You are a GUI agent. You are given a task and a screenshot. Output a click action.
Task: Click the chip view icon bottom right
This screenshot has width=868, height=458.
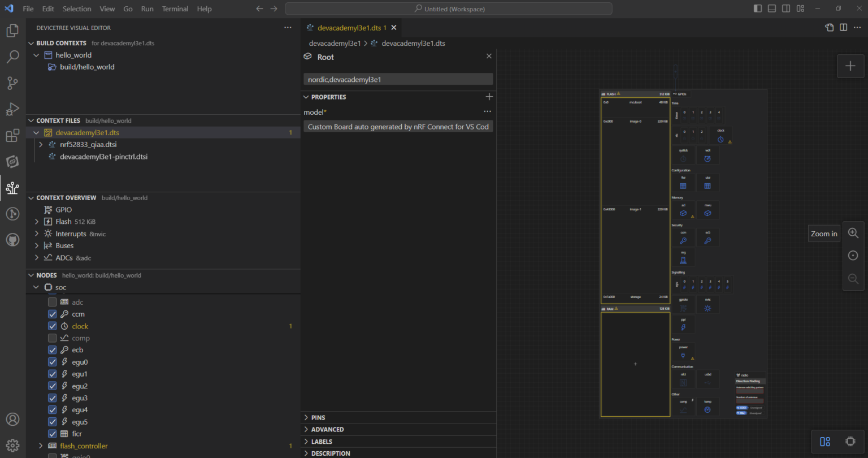pyautogui.click(x=849, y=442)
